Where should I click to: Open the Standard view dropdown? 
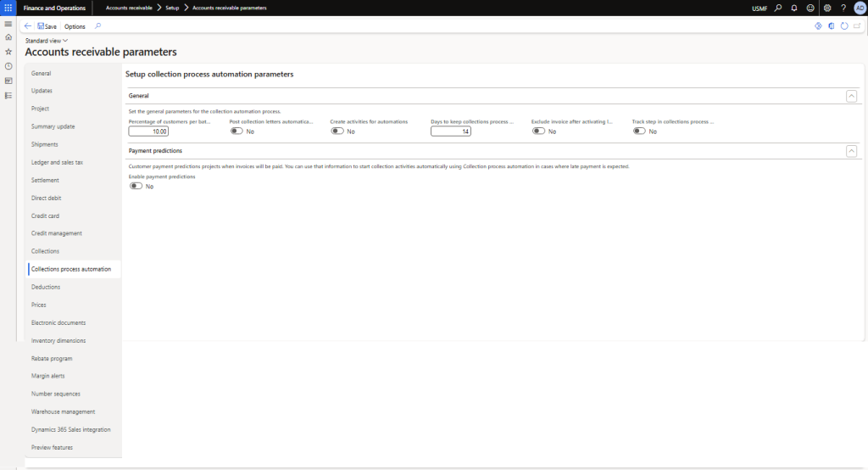pos(47,41)
